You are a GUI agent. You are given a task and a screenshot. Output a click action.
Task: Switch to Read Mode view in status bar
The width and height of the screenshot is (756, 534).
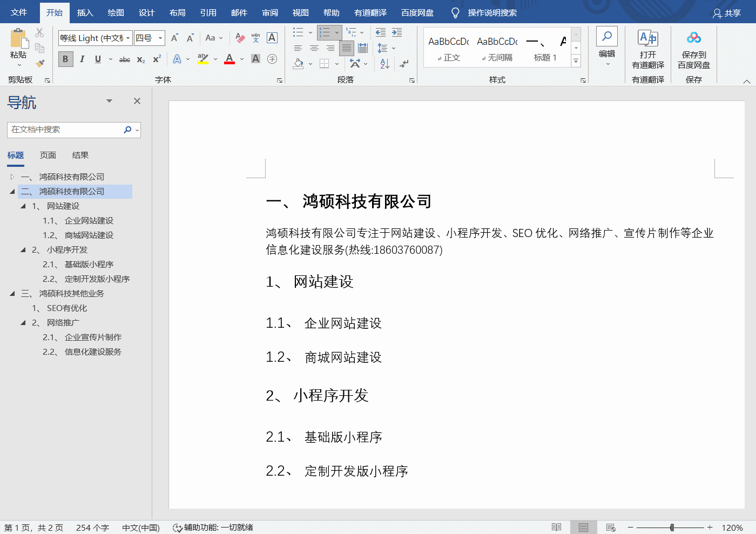click(556, 528)
